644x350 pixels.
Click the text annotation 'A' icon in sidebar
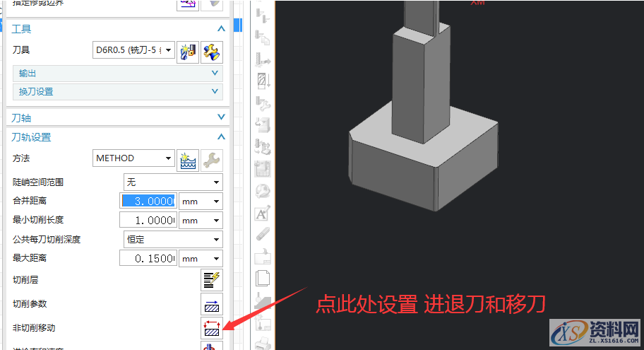click(263, 213)
